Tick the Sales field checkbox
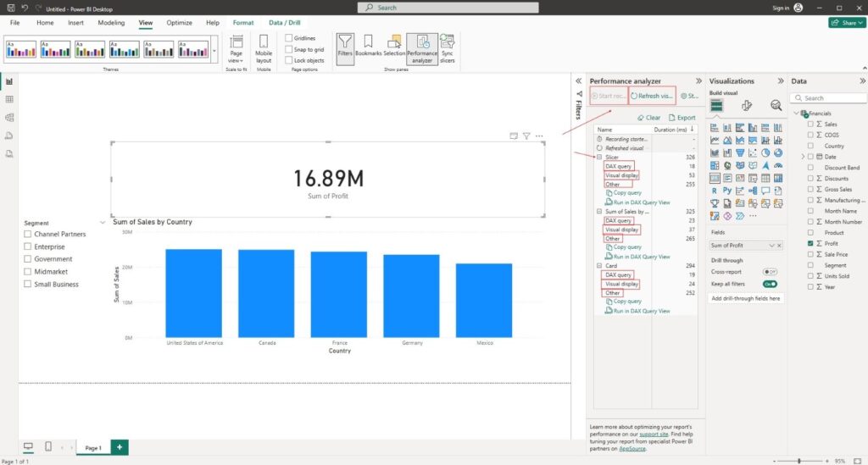The width and height of the screenshot is (868, 465). [811, 124]
